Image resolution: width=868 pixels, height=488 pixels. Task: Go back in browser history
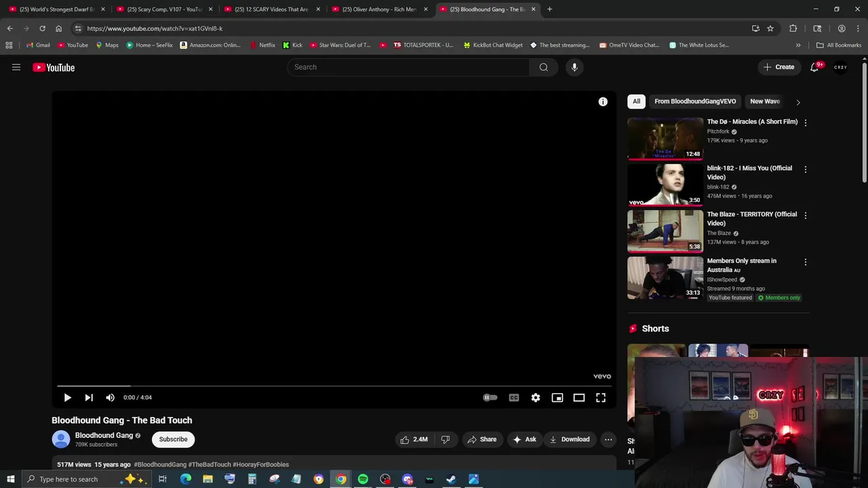[x=9, y=28]
